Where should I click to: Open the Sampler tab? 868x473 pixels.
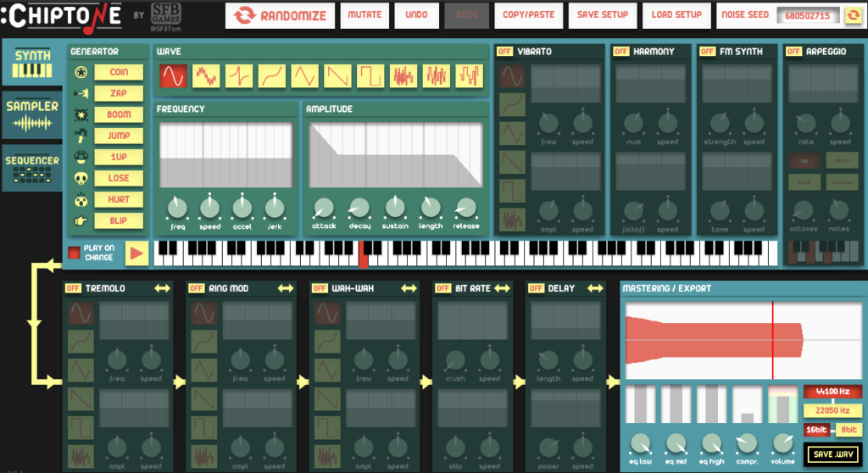[x=32, y=114]
